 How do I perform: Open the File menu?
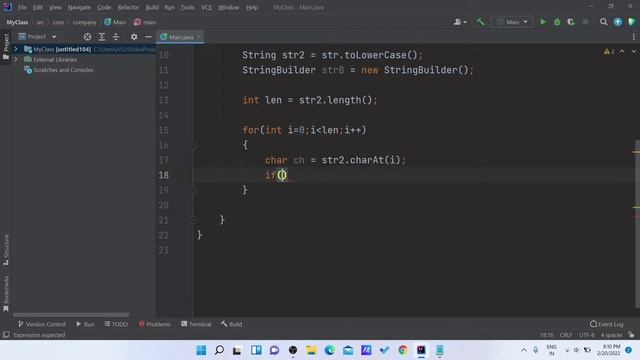(22, 7)
